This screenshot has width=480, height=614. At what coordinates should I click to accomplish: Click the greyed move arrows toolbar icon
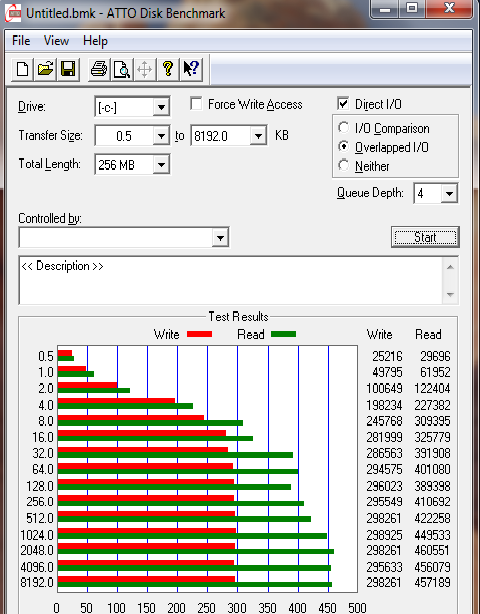click(144, 70)
